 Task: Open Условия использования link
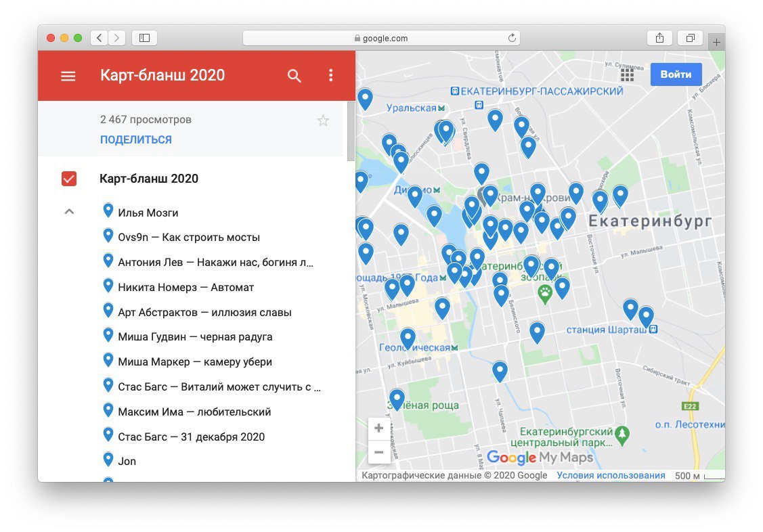[x=611, y=475]
